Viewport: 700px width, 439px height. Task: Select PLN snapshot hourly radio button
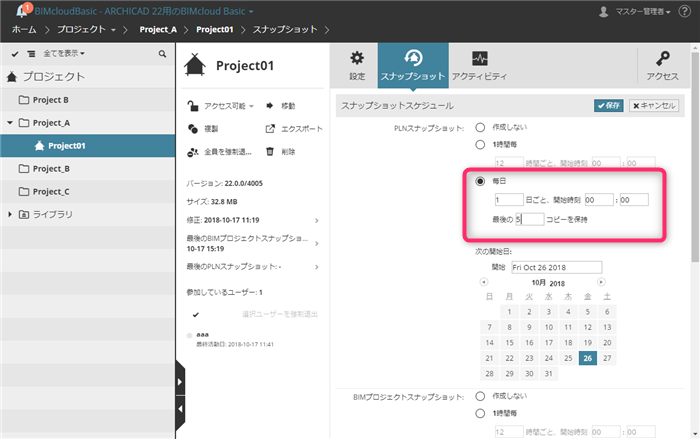coord(480,145)
